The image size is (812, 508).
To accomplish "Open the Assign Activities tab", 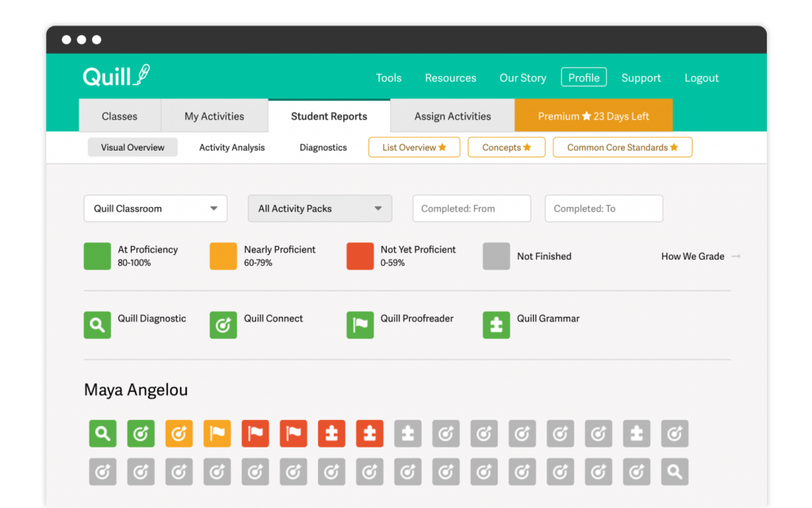I will tap(453, 116).
